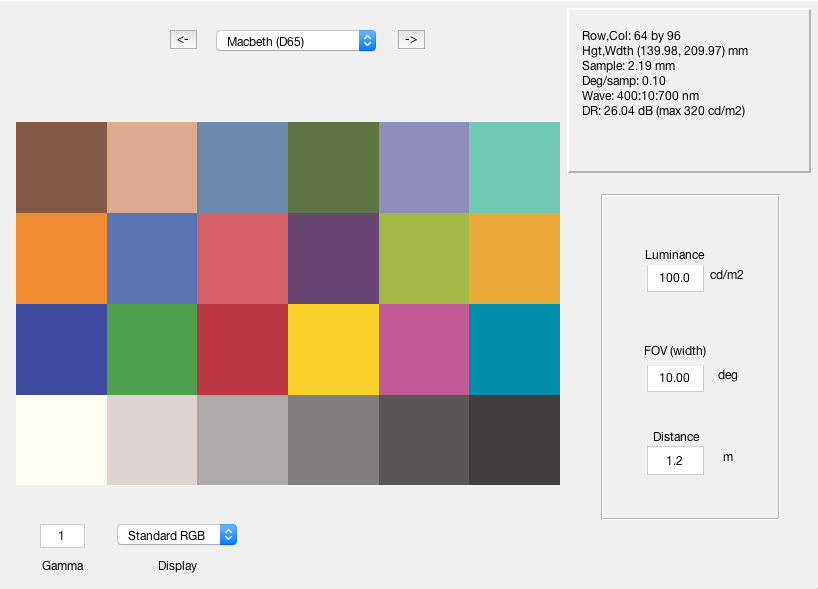Image resolution: width=818 pixels, height=589 pixels.
Task: Click the cyan patch in third row
Action: 514,349
